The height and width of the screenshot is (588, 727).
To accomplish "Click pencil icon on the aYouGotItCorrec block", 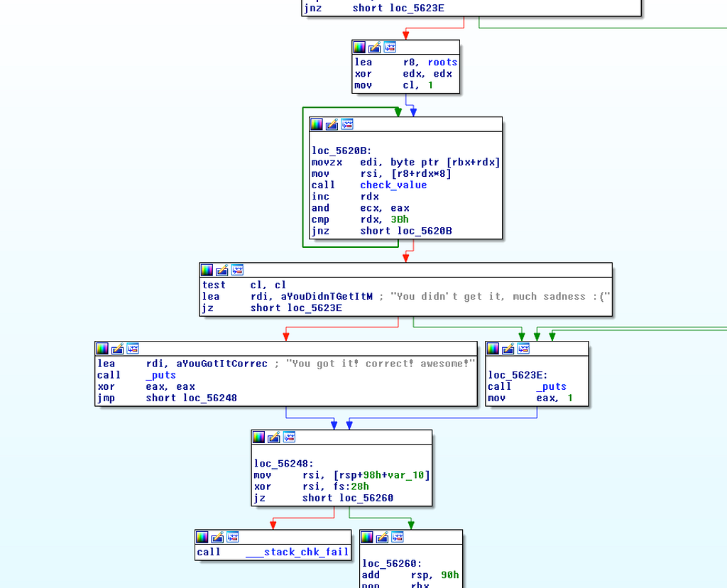I will pos(117,349).
